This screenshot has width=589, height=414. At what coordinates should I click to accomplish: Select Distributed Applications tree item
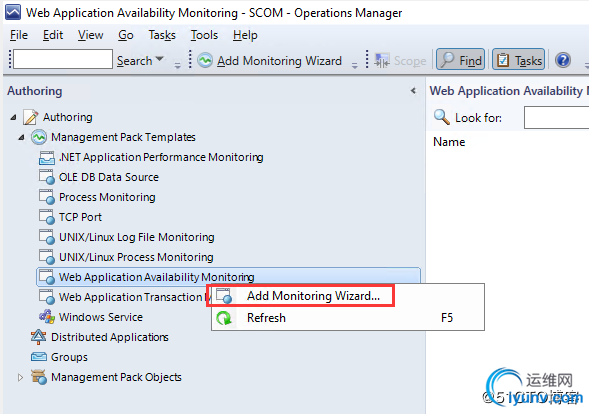pos(110,337)
